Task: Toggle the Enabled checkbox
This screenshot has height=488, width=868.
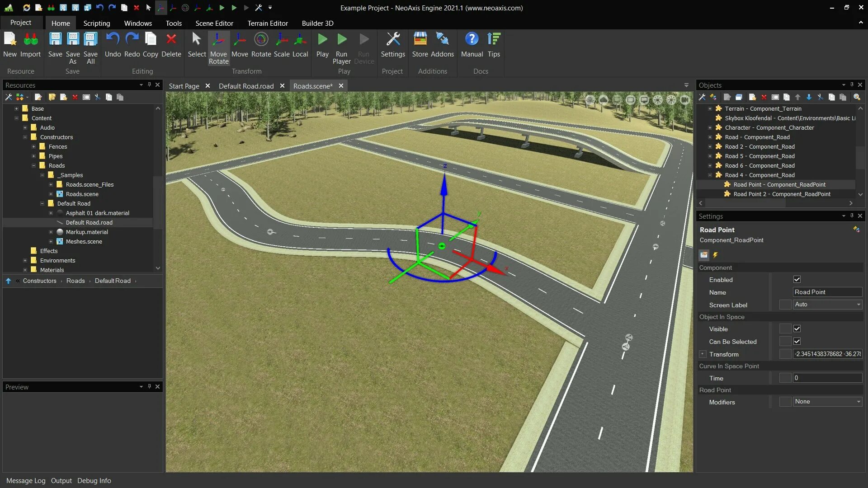Action: (x=797, y=280)
